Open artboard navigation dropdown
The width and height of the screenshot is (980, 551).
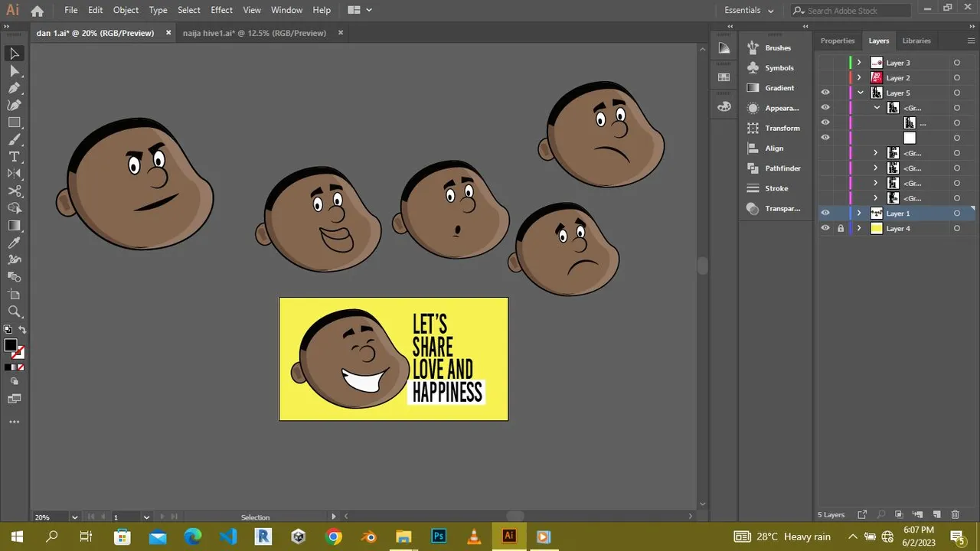(146, 517)
